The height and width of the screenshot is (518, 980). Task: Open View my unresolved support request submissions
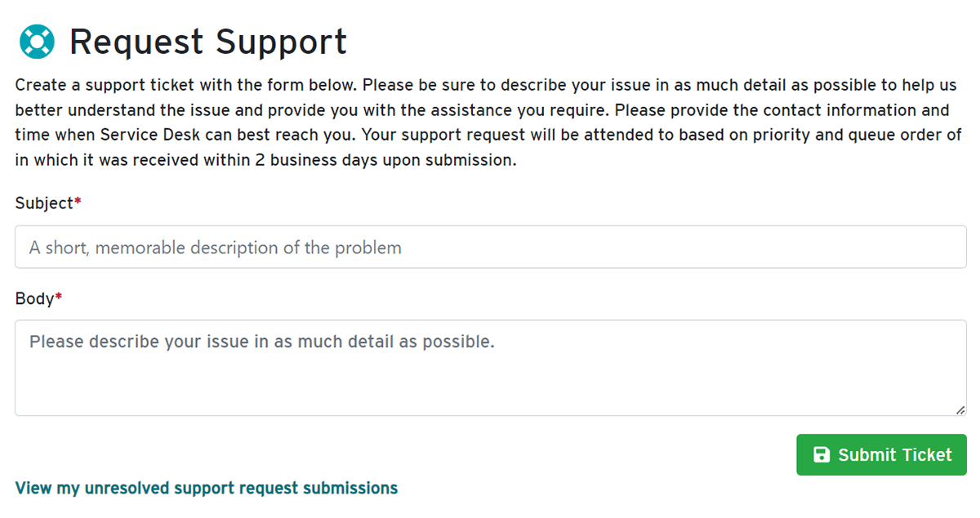coord(207,489)
